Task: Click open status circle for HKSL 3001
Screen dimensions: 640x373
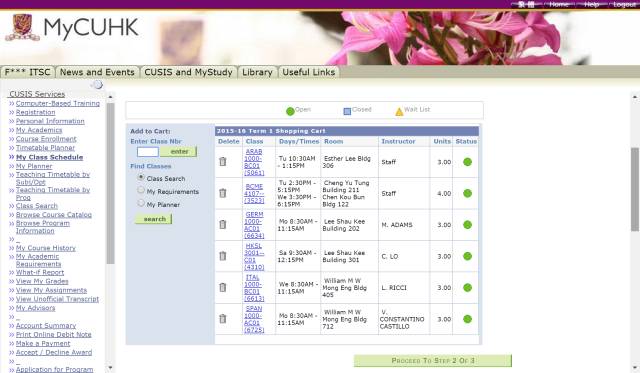Action: 467,256
